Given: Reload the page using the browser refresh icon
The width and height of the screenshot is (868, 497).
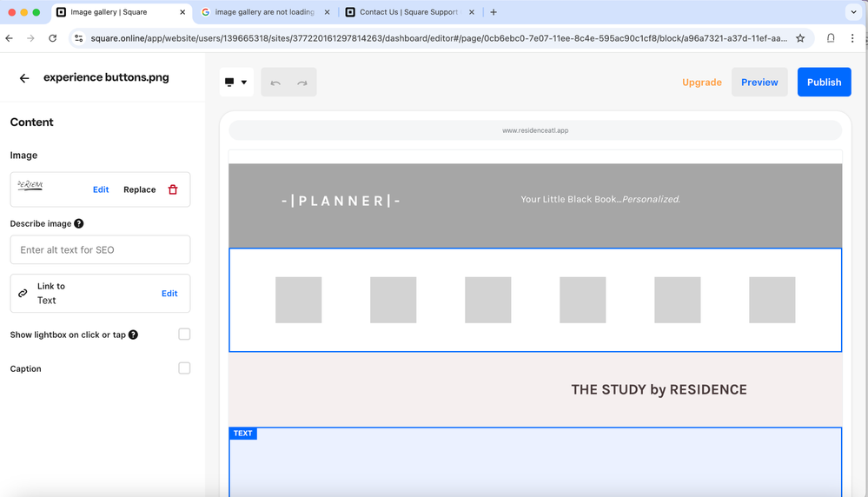Looking at the screenshot, I should click(53, 38).
